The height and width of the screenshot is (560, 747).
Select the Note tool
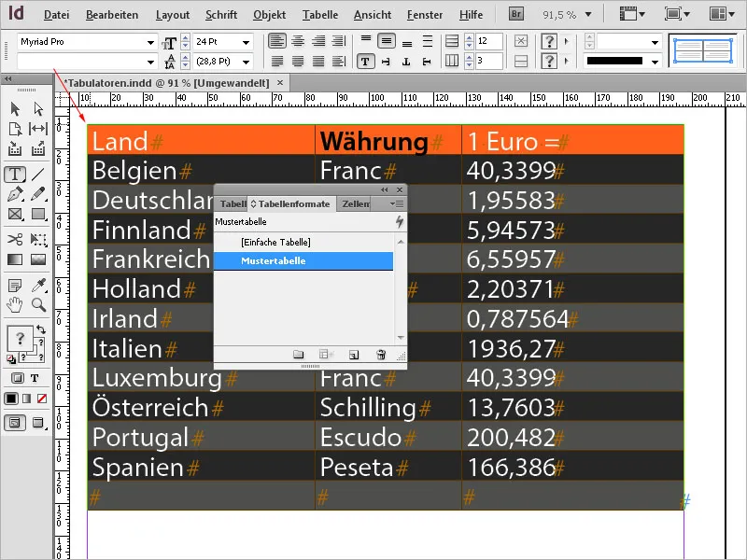click(x=15, y=286)
